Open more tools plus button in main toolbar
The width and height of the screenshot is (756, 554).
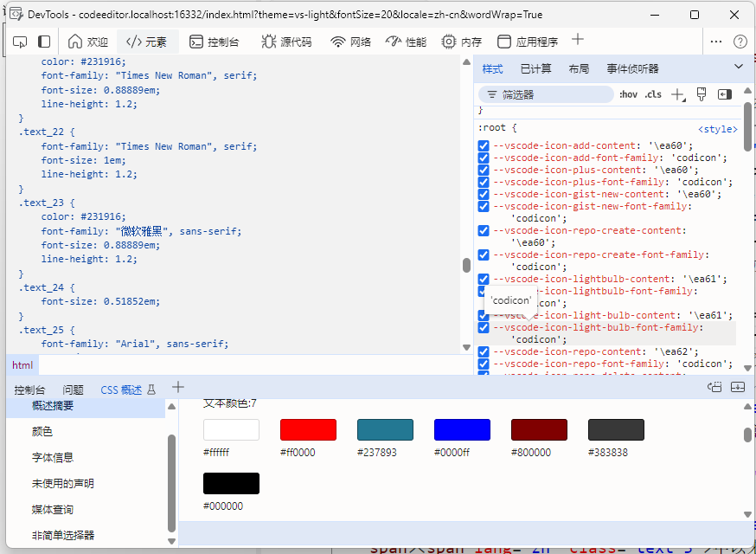[x=578, y=40]
